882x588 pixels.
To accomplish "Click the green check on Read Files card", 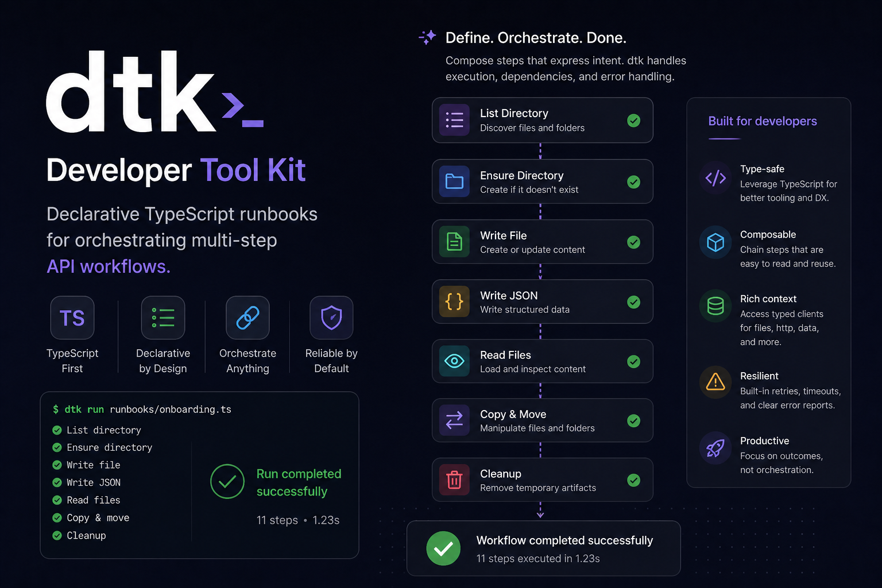I will pos(634,362).
